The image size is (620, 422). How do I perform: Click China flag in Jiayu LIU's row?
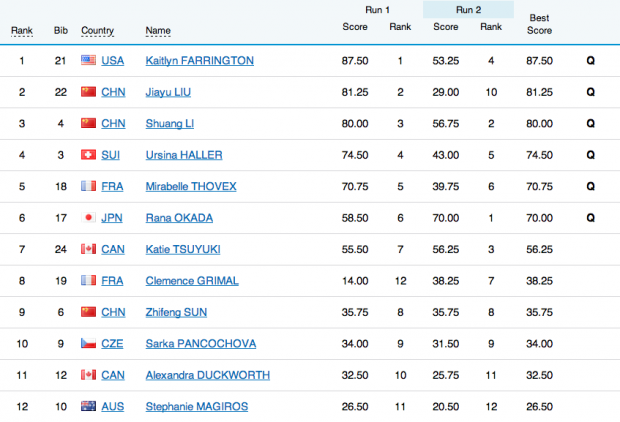pyautogui.click(x=88, y=92)
